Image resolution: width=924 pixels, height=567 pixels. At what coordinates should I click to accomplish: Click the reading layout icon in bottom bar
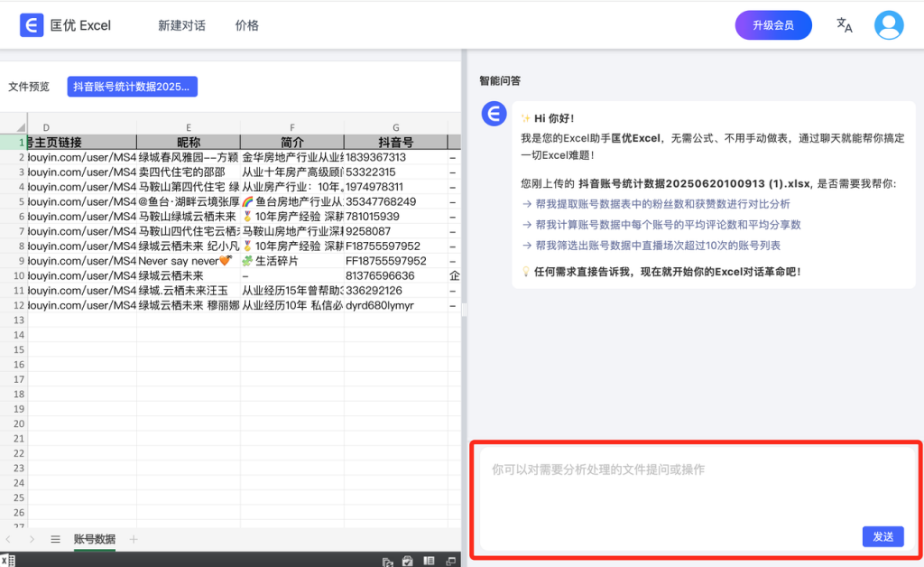click(x=429, y=561)
